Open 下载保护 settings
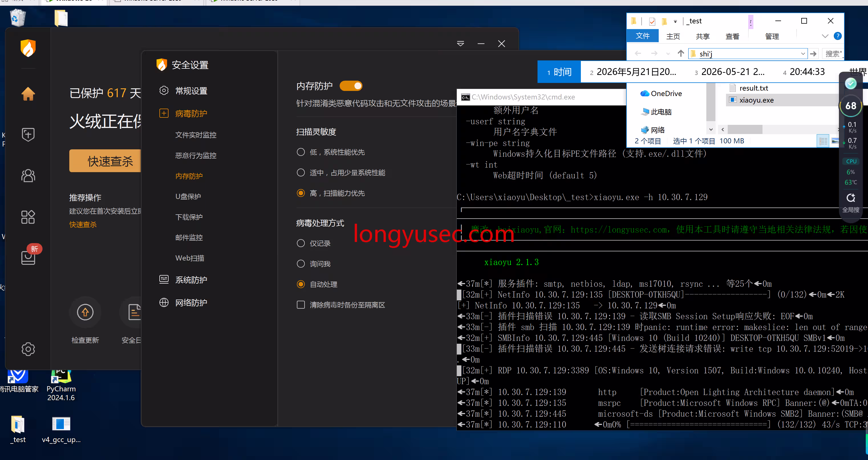This screenshot has height=460, width=868. pos(189,217)
